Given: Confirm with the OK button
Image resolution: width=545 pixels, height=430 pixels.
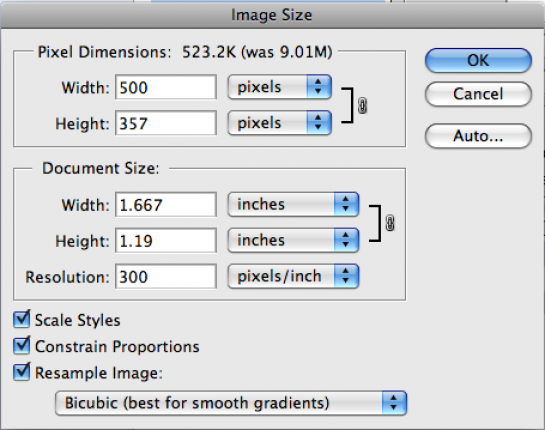Looking at the screenshot, I should click(x=478, y=61).
